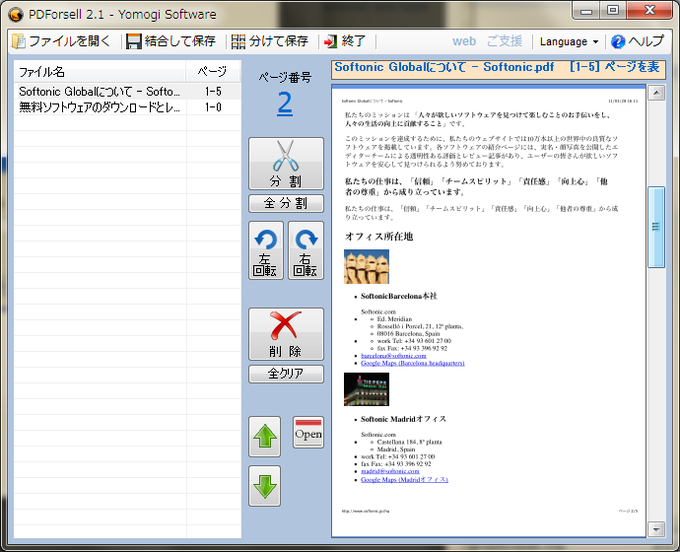Click the ページ column header
Image resolution: width=680 pixels, height=552 pixels.
click(213, 72)
